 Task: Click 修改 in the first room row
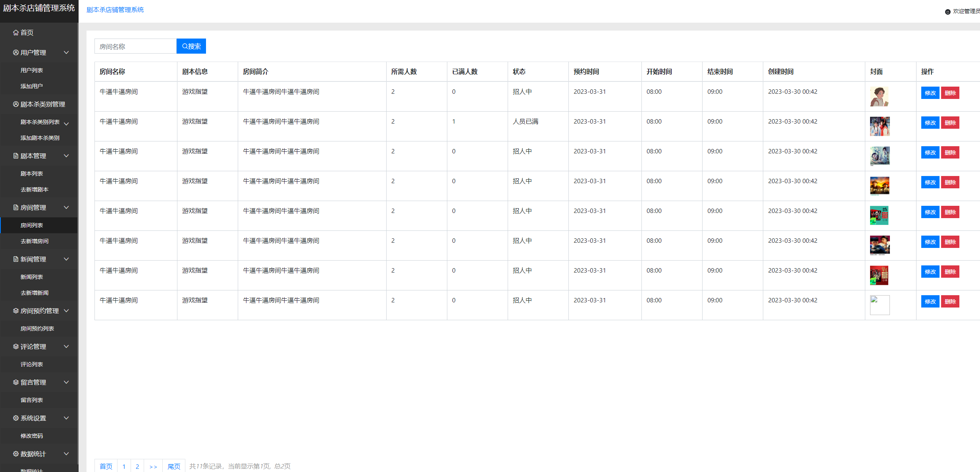(930, 93)
